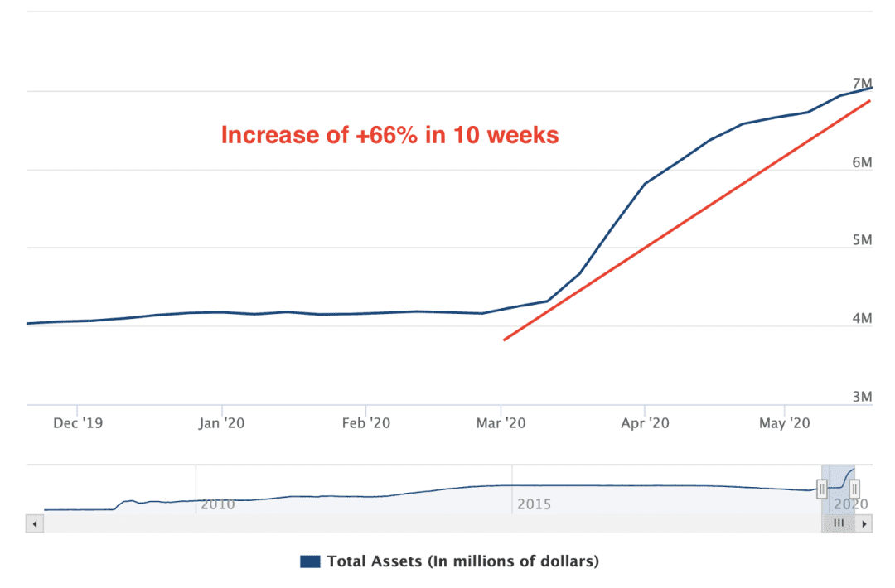Click the empty scrollbar track left of thumb

coord(432,523)
